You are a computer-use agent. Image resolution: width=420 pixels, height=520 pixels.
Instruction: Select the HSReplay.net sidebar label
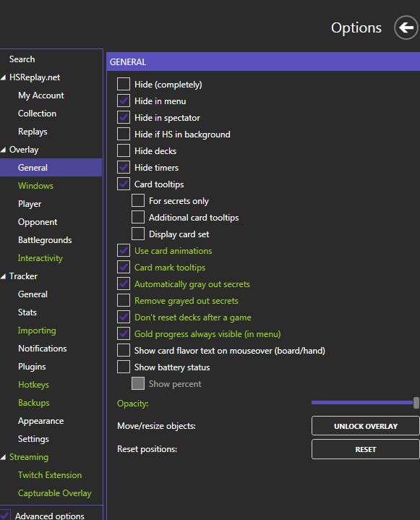35,77
